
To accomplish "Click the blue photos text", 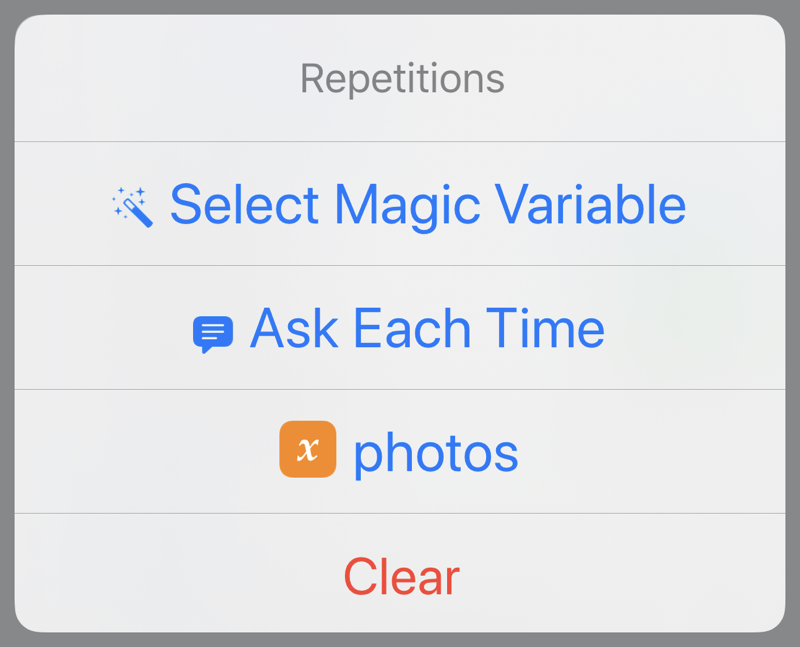I will [436, 454].
